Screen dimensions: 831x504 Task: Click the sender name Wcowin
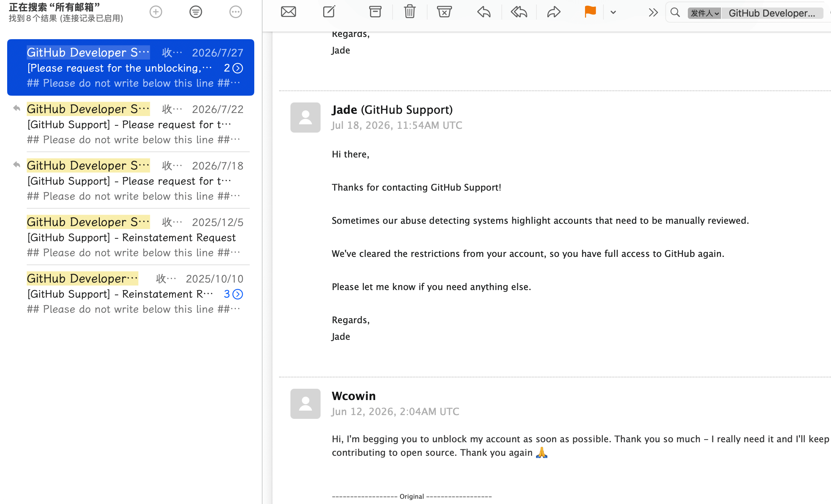[x=354, y=396]
